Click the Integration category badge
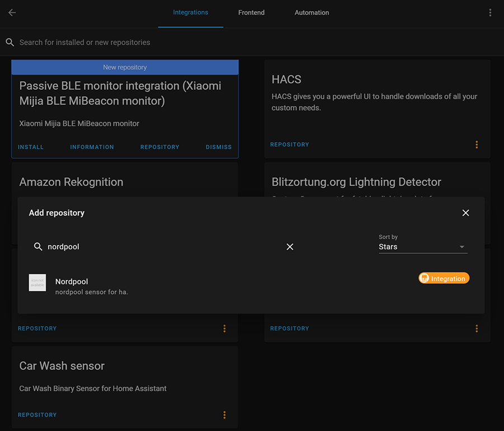Image resolution: width=504 pixels, height=431 pixels. [x=444, y=278]
